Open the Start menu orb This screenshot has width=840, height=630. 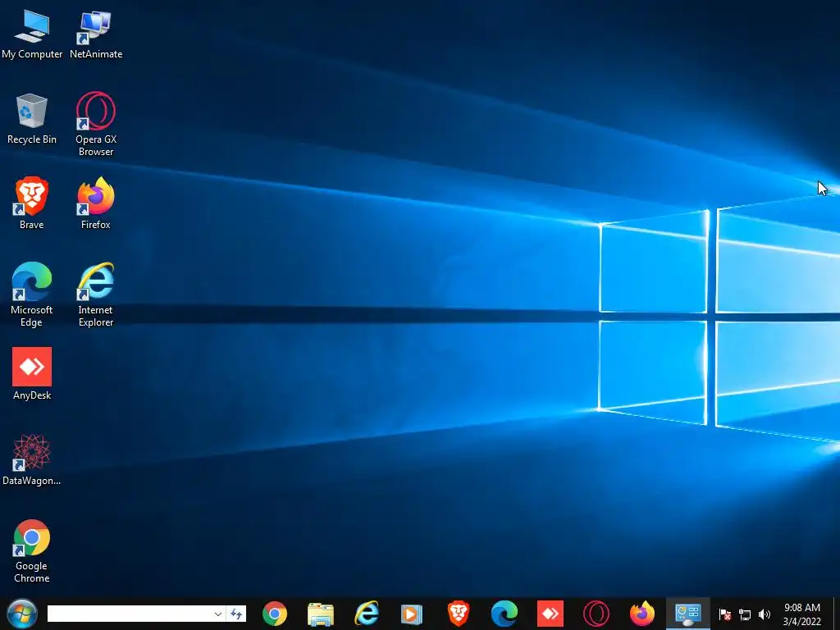click(x=22, y=614)
